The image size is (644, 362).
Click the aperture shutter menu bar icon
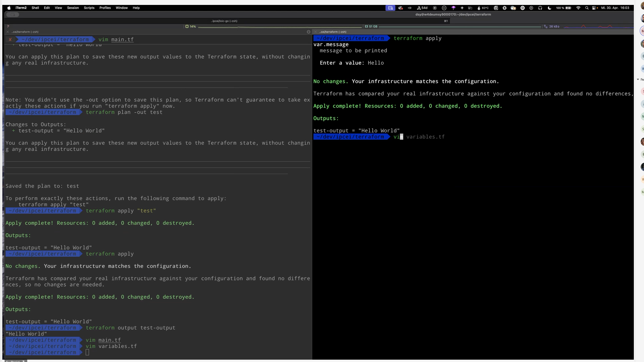pyautogui.click(x=504, y=8)
